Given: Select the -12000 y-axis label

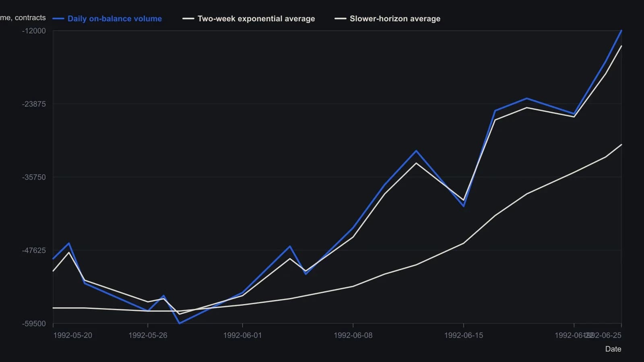Looking at the screenshot, I should [34, 31].
